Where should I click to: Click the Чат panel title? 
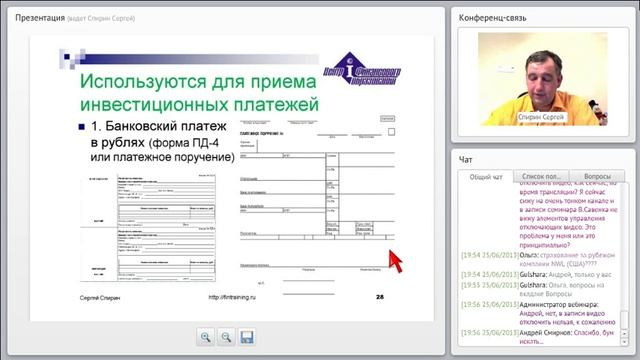tap(465, 160)
